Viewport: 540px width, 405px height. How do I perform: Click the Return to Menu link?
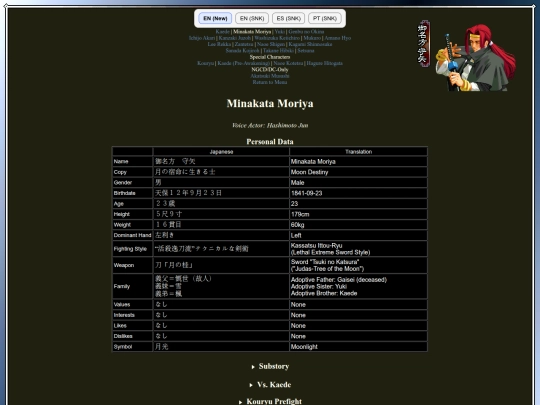pyautogui.click(x=270, y=82)
